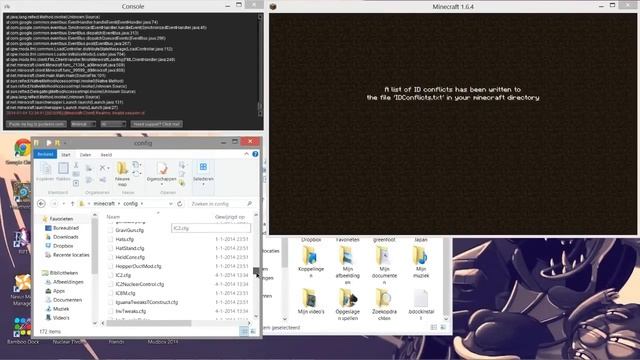
Task: Tick checkbox next to IC2.cfg
Action: click(x=110, y=275)
